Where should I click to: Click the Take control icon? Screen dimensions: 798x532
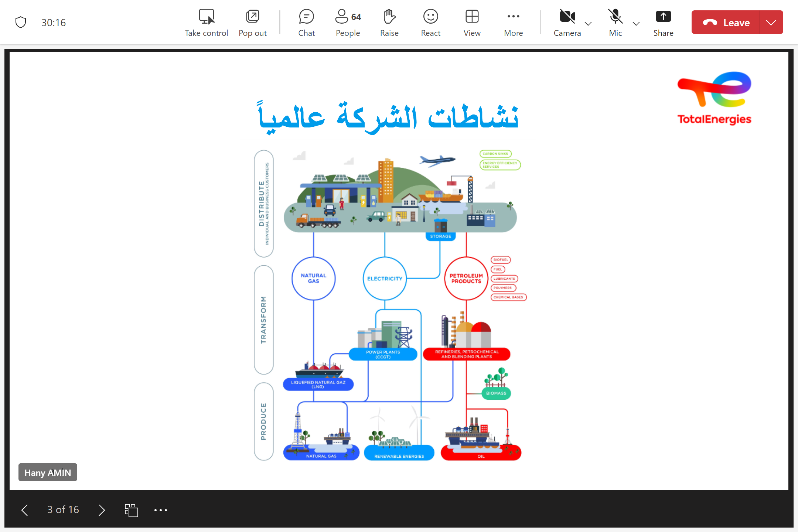[x=206, y=17]
